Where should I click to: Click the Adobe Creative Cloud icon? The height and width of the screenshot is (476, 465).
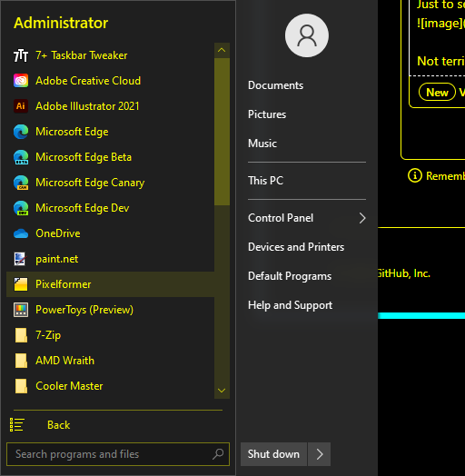point(21,81)
